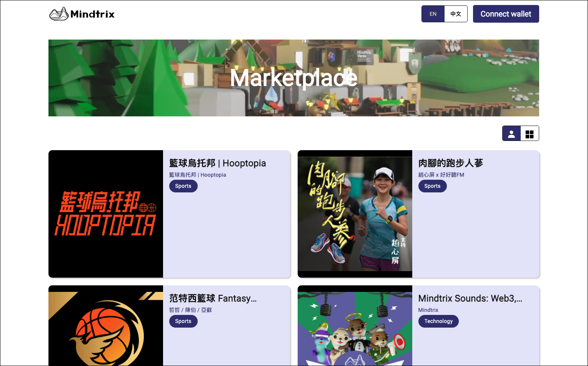The width and height of the screenshot is (588, 366).
Task: Click the Connect wallet button
Action: [506, 14]
